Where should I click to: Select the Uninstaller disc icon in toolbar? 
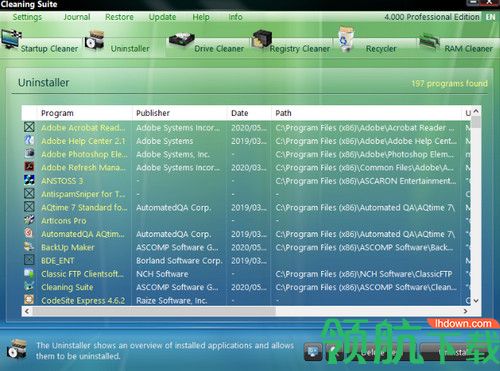coord(94,40)
